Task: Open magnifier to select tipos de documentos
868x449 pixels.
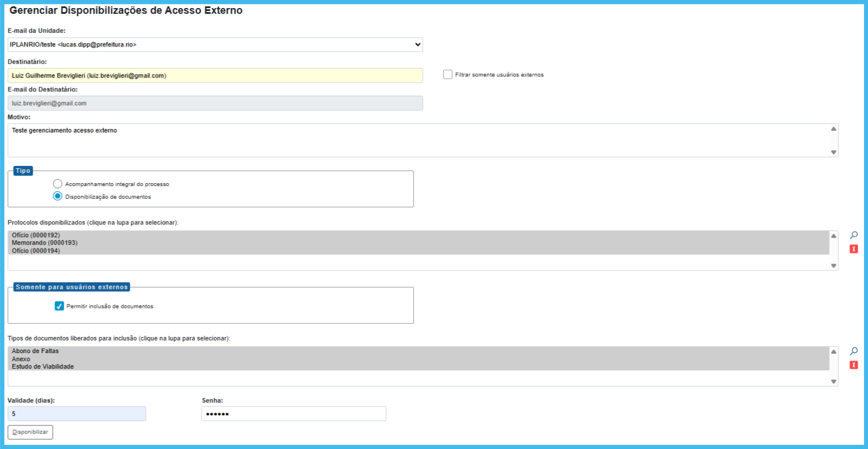Action: [854, 351]
